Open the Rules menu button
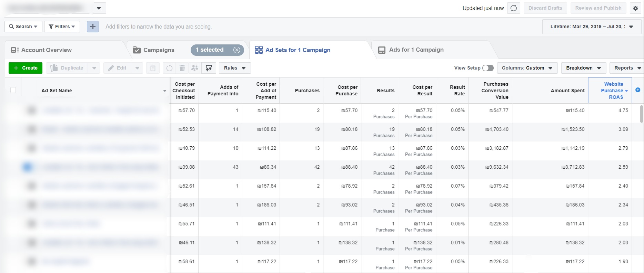This screenshot has width=644, height=273. (x=234, y=68)
